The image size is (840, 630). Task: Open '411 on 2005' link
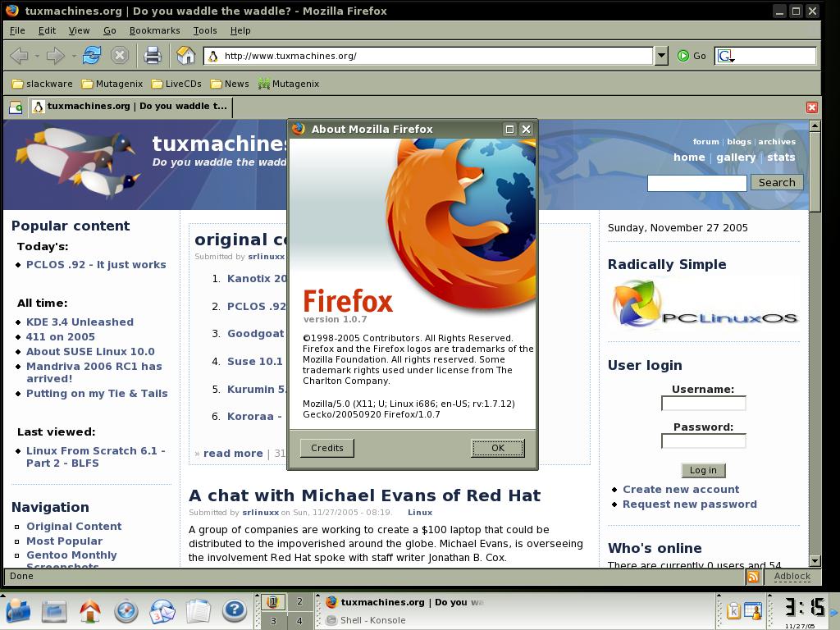61,336
